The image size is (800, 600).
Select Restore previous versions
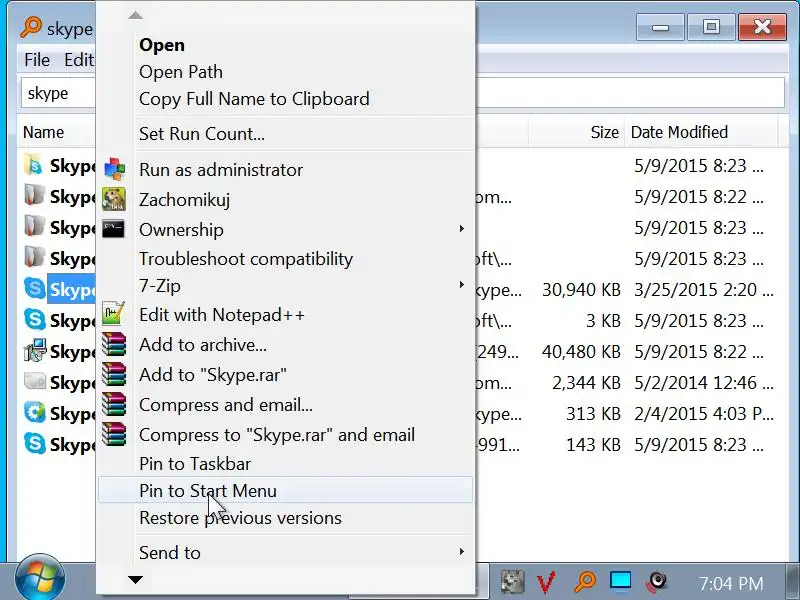tap(240, 518)
